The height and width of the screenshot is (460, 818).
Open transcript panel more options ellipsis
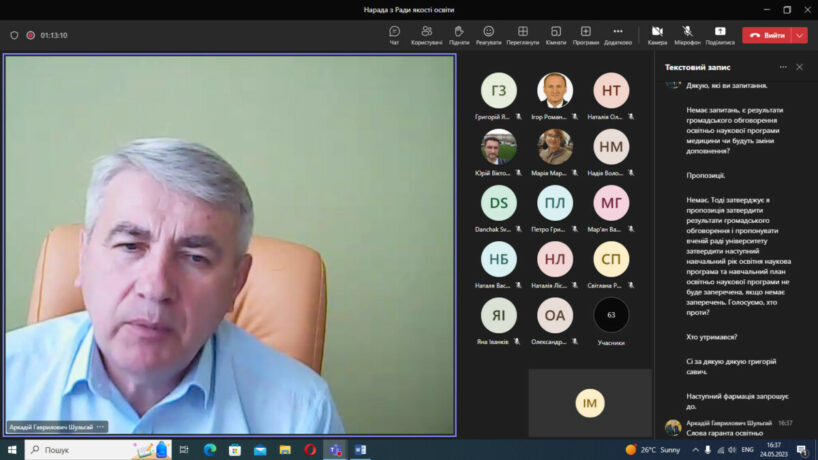(x=783, y=67)
